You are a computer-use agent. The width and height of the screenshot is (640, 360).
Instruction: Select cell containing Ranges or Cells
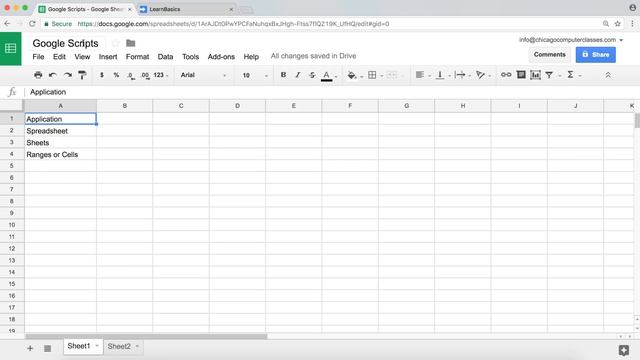pyautogui.click(x=60, y=155)
